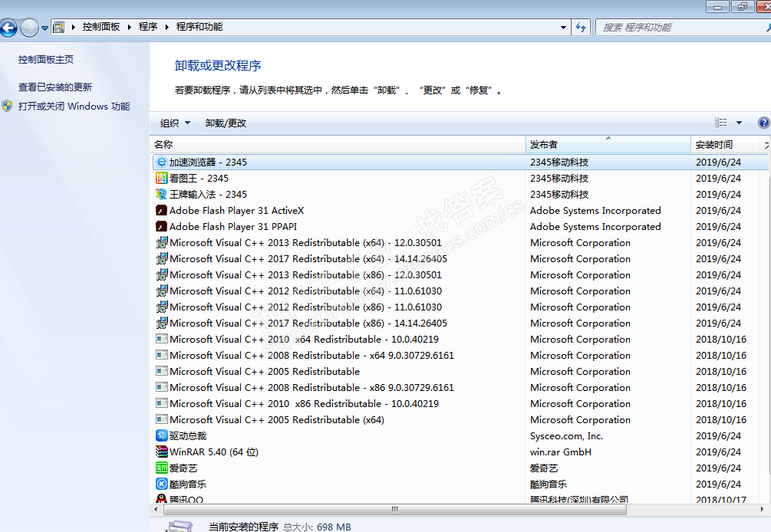Click the 总大小: 698 MB status text

click(317, 527)
